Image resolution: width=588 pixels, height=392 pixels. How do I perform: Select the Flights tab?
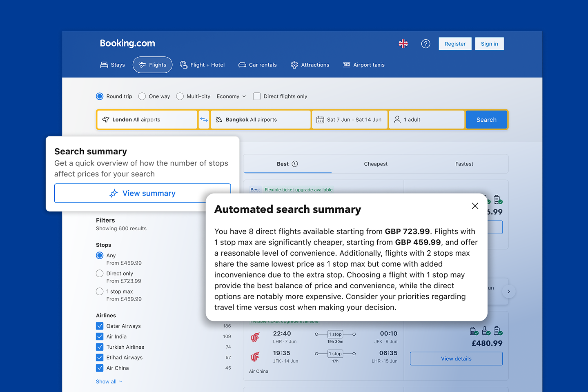(152, 65)
